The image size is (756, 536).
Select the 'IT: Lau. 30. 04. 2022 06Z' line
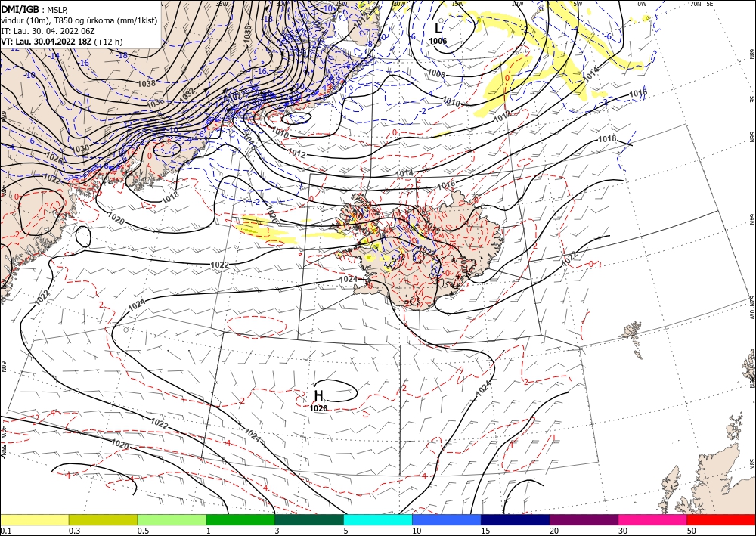coord(48,31)
